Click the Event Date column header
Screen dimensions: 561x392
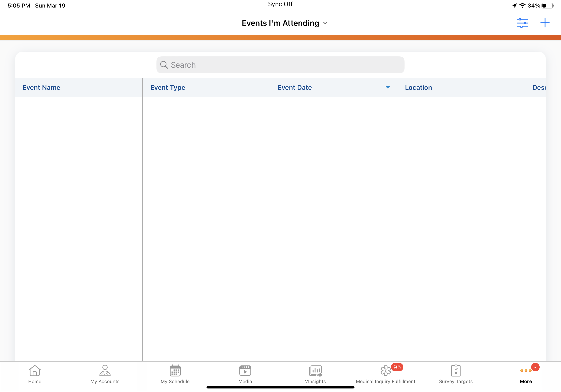[x=295, y=87]
